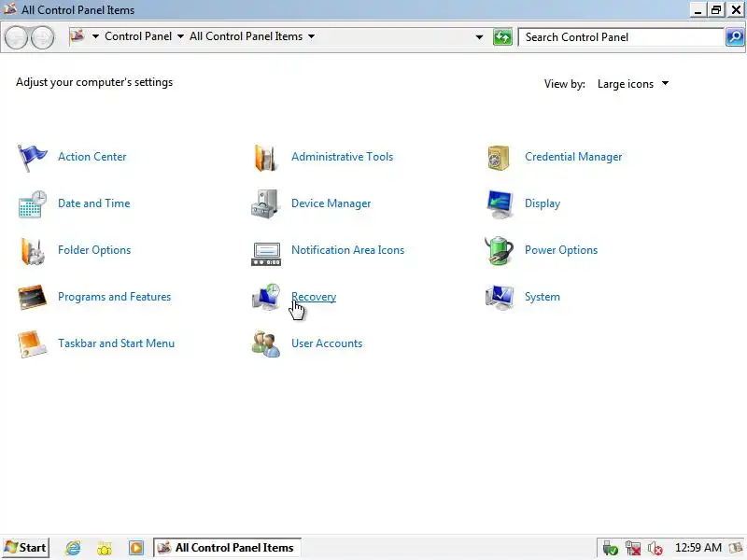Click the Safely Remove Hardware tray icon
This screenshot has width=747, height=560.
[x=611, y=549]
